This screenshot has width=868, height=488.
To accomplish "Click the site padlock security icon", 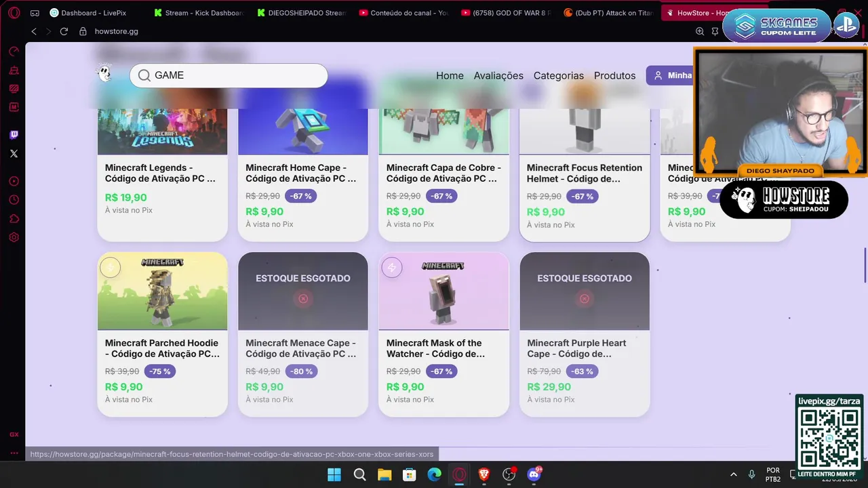I will coord(83,31).
